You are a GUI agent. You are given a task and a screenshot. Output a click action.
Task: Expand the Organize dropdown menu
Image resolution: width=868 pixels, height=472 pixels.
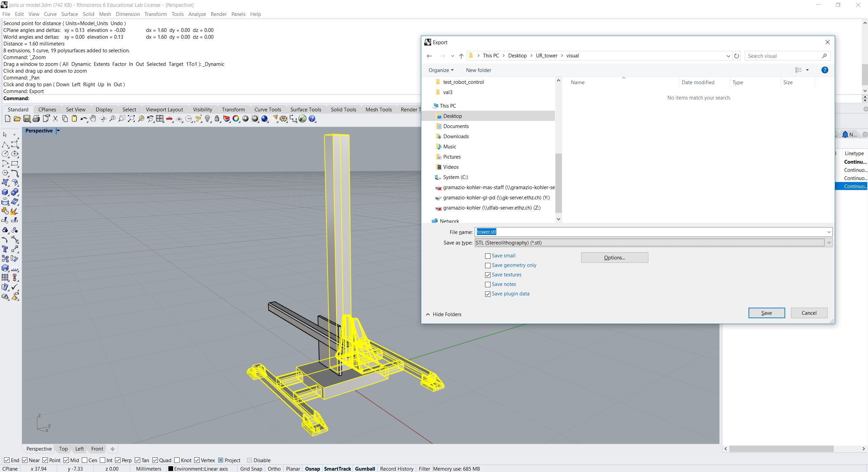[x=441, y=70]
